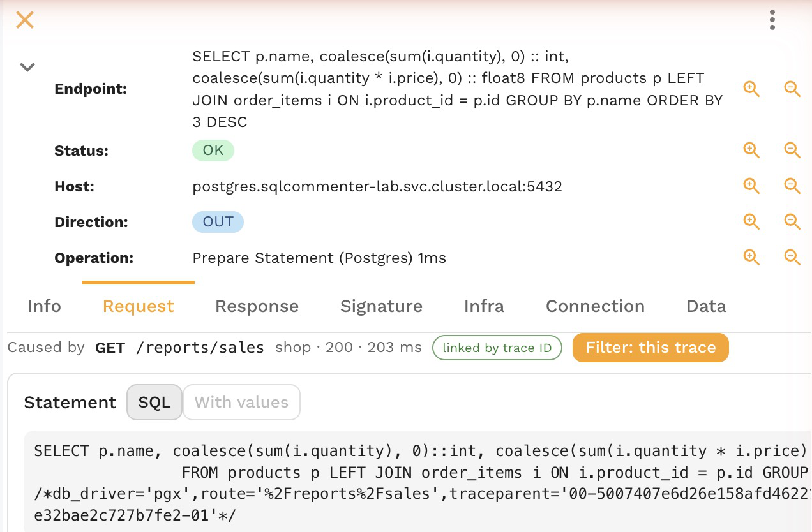Click Prepare Statement (Postgres) 1ms operation value
Image resolution: width=812 pixels, height=532 pixels.
[319, 258]
